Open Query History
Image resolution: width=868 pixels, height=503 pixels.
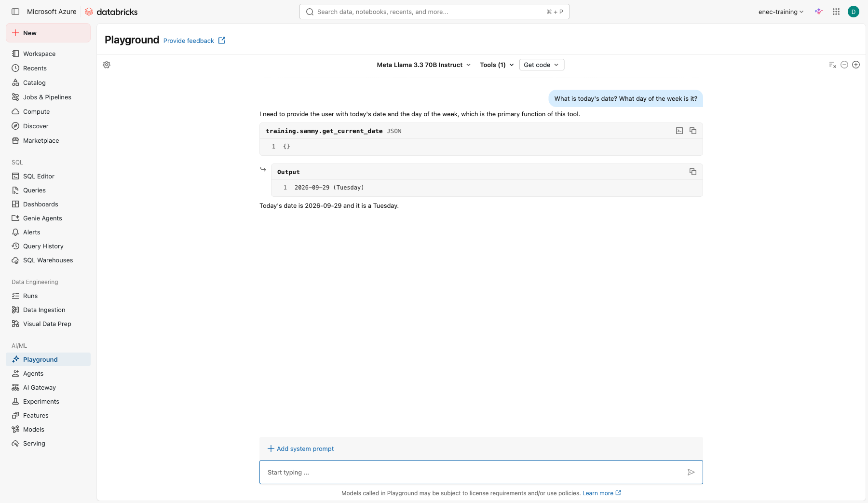click(48, 246)
